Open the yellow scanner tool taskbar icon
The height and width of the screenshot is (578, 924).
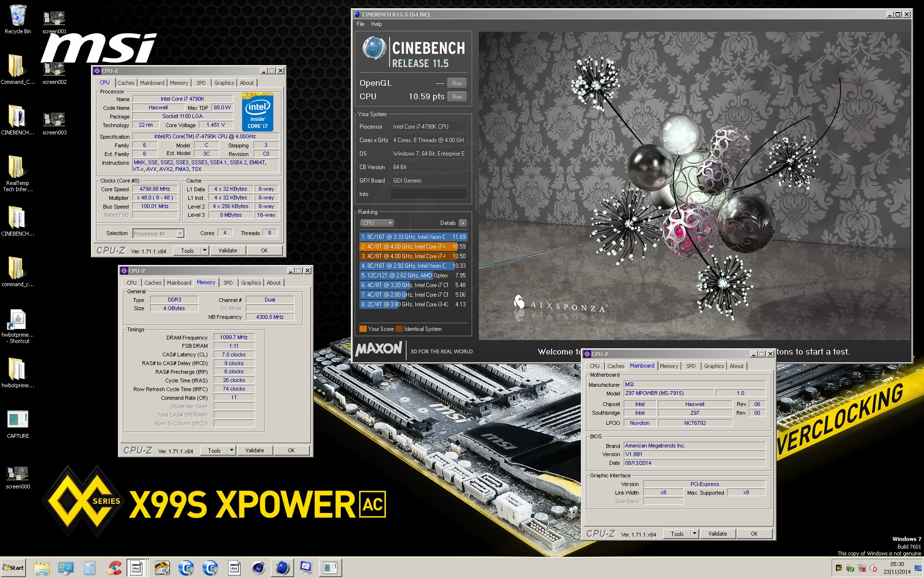(x=162, y=568)
